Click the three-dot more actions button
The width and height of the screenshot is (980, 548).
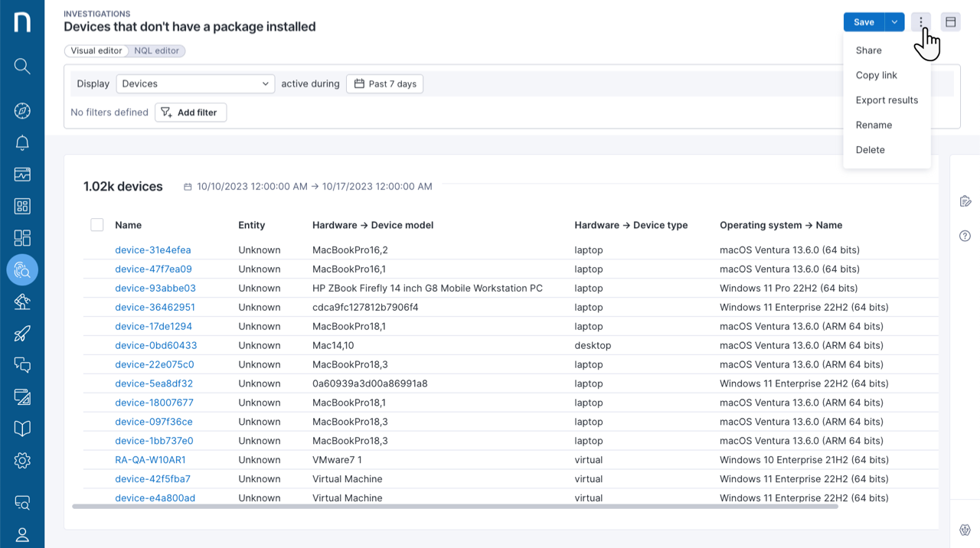(921, 22)
